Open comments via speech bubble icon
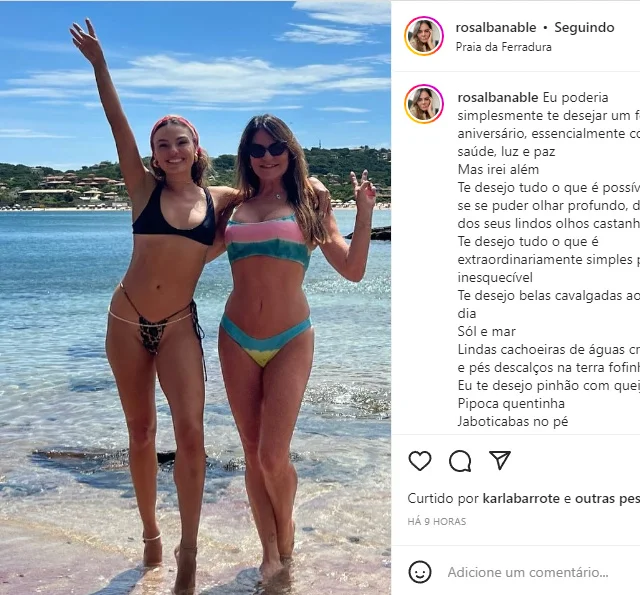Viewport: 640px width, 595px height. [460, 461]
